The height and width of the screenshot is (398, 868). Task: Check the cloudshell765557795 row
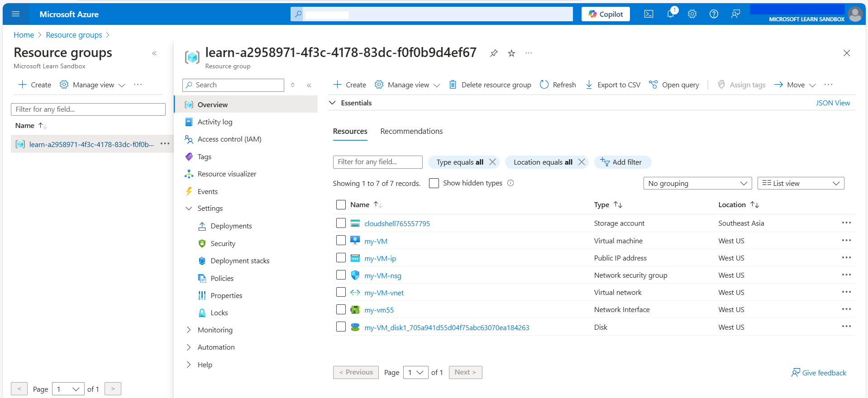[341, 223]
